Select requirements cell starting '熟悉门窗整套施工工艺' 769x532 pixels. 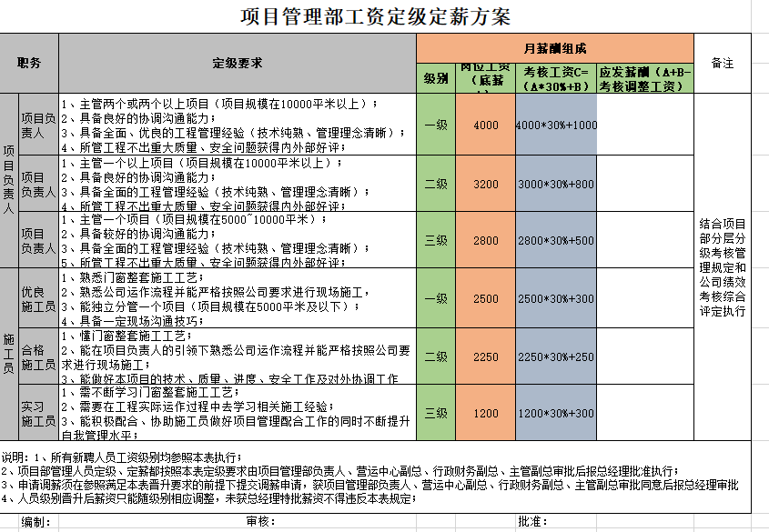[238, 298]
